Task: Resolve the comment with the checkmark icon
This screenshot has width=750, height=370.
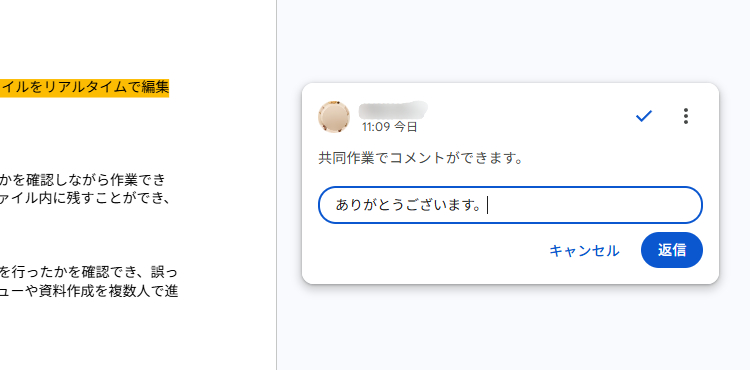Action: pyautogui.click(x=644, y=116)
